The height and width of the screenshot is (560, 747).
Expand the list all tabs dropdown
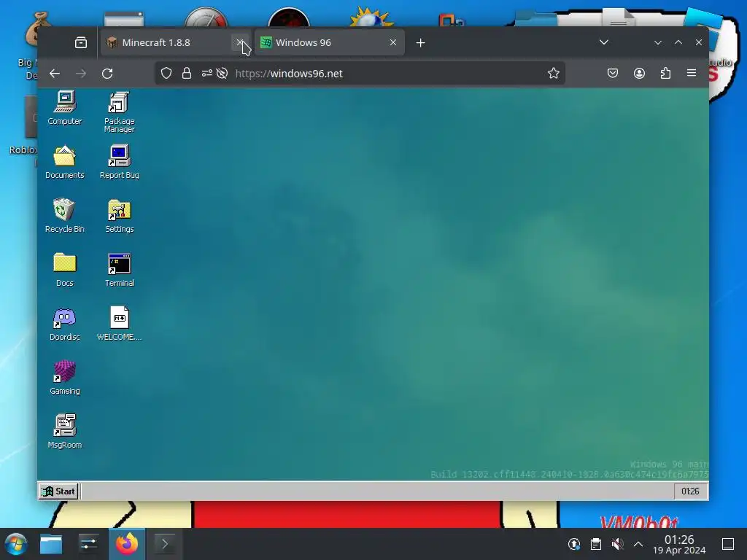[603, 42]
